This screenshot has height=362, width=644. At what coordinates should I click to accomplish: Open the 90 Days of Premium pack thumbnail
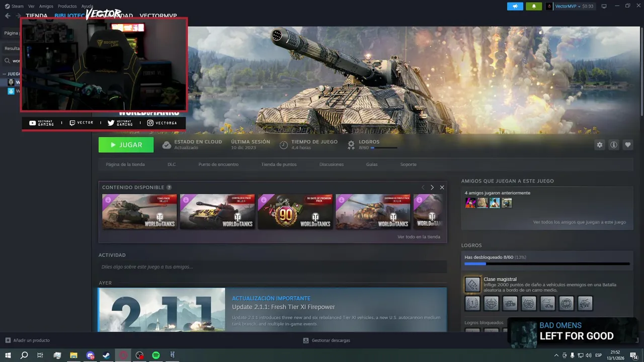point(295,212)
